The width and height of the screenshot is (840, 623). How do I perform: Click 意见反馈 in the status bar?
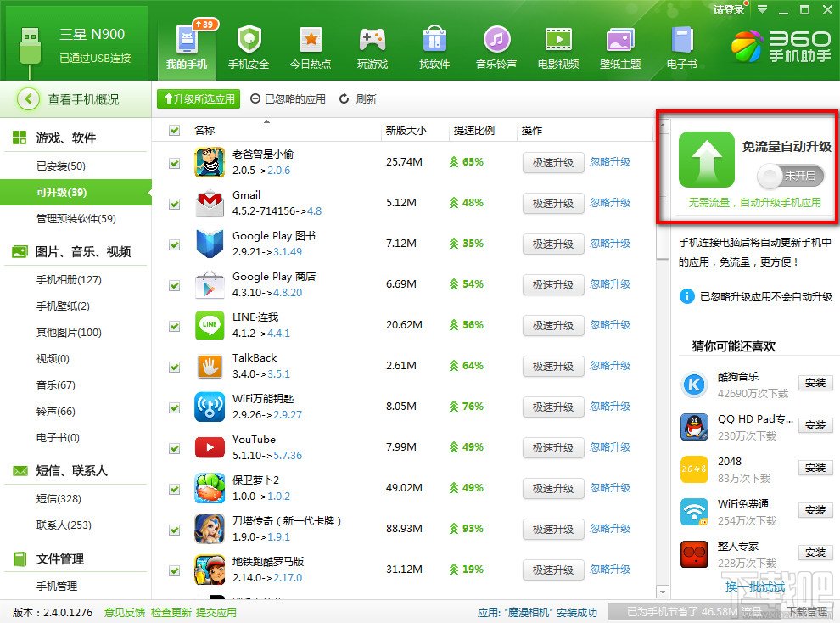124,612
